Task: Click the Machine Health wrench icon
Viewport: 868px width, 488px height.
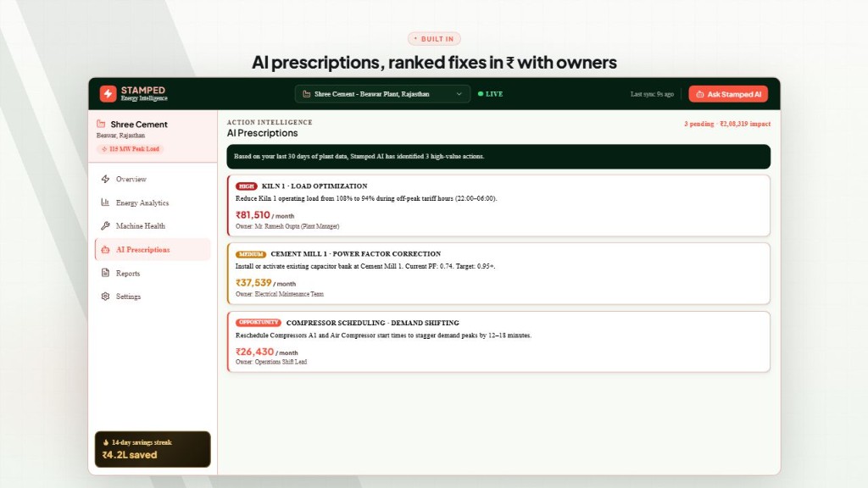Action: (105, 225)
